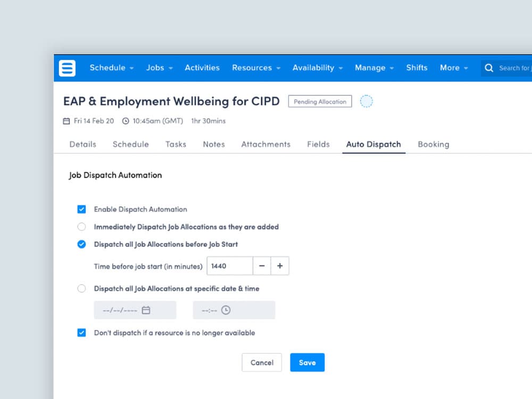Select Immediately Dispatch Job Allocations radio

tap(81, 227)
